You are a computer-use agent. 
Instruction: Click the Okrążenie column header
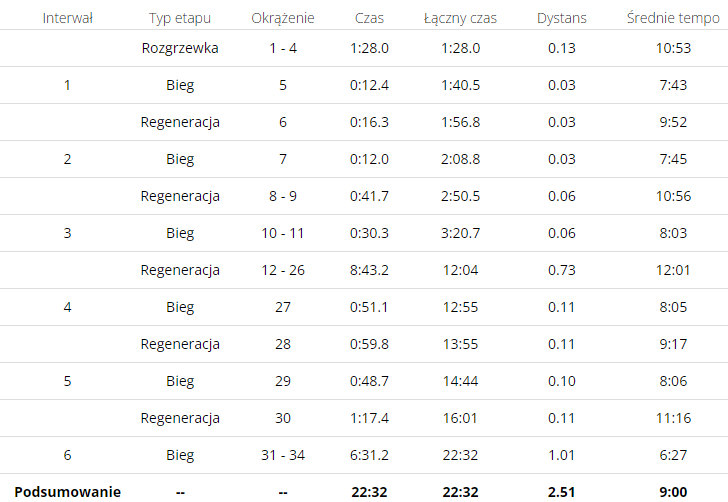pyautogui.click(x=283, y=18)
